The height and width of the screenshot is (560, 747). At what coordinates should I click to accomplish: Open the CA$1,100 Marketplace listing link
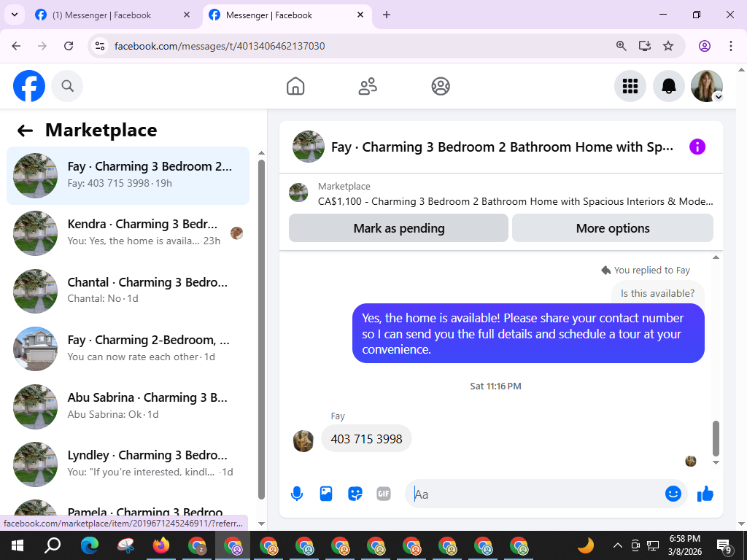516,201
